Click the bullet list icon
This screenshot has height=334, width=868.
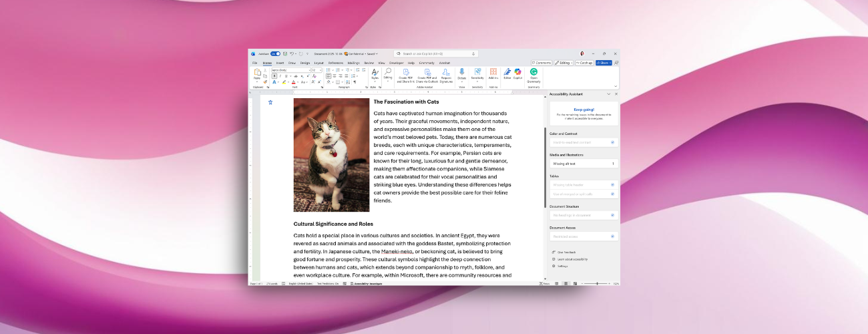328,70
